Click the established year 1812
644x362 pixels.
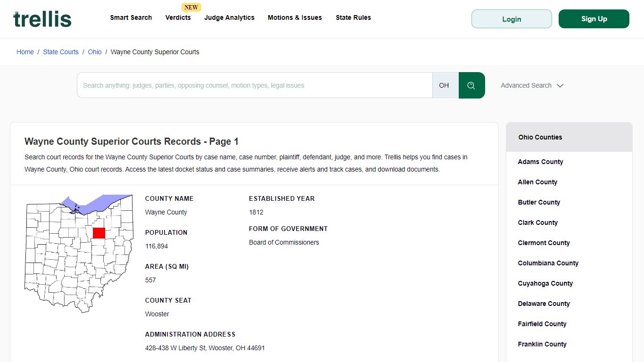coord(256,212)
